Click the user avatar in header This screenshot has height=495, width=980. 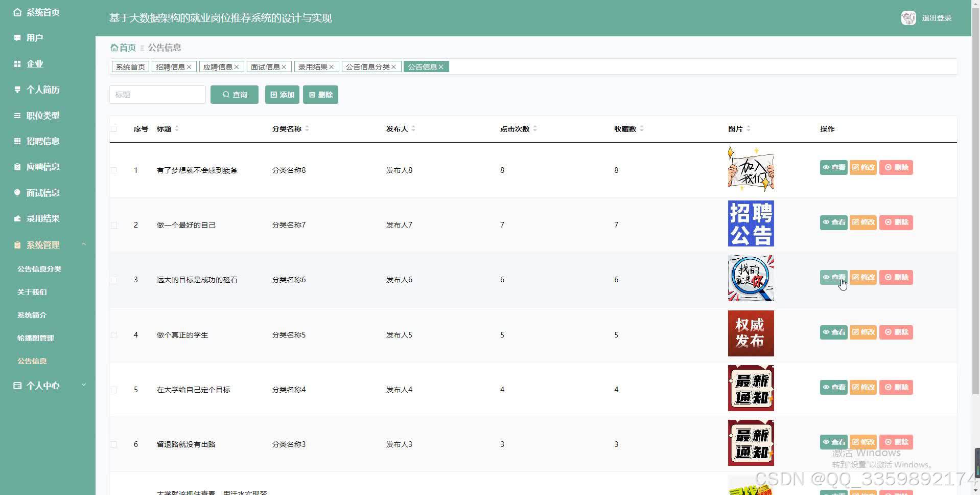pos(908,18)
